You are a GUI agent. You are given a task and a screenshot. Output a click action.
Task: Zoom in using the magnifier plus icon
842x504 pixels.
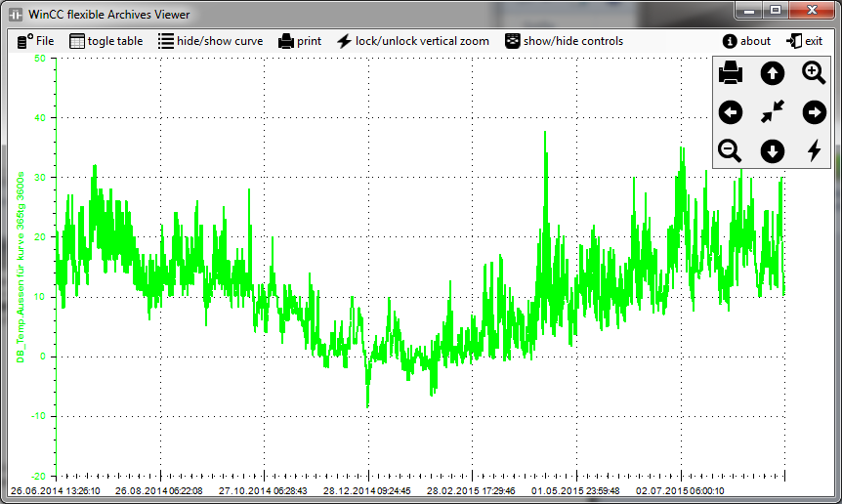[814, 72]
